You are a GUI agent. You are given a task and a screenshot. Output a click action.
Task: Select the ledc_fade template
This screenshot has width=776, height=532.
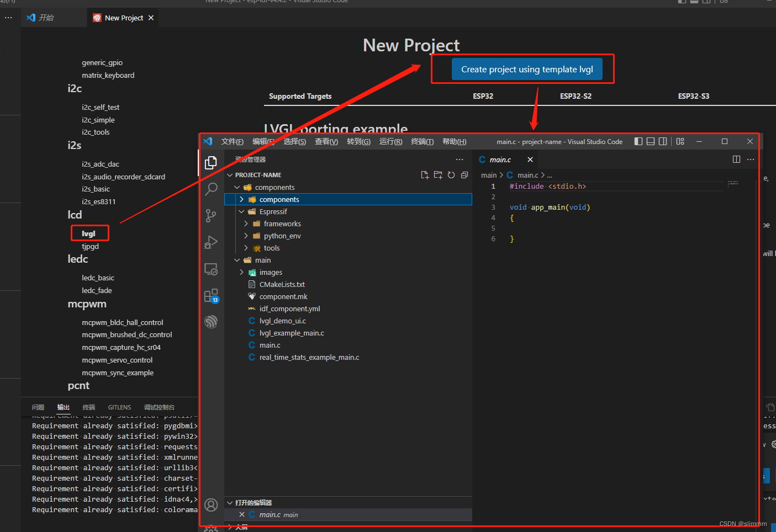tap(97, 290)
